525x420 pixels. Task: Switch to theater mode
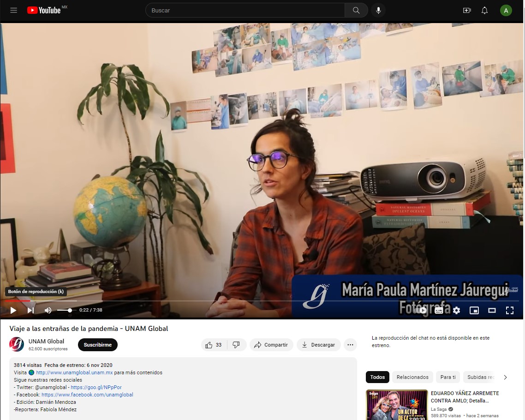pos(492,310)
